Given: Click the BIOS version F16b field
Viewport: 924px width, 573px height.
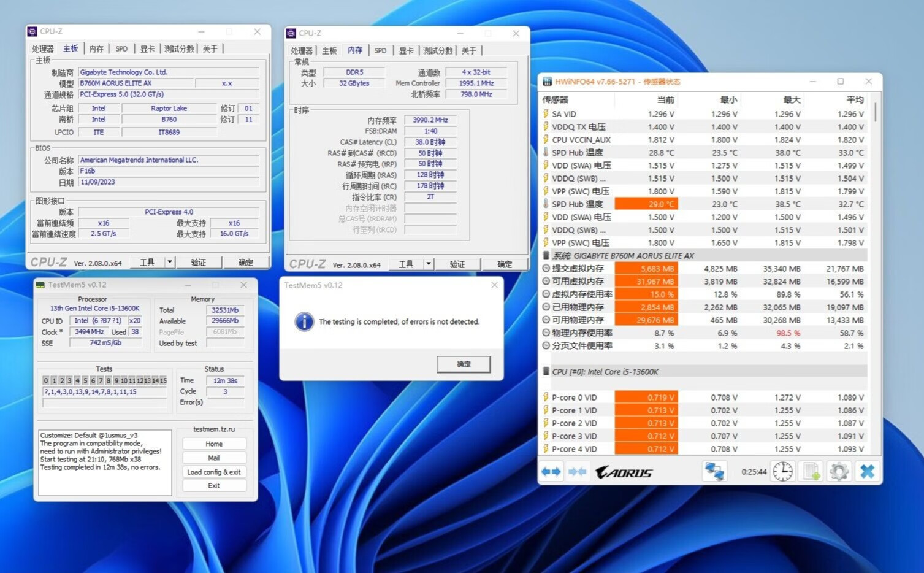Looking at the screenshot, I should point(169,171).
